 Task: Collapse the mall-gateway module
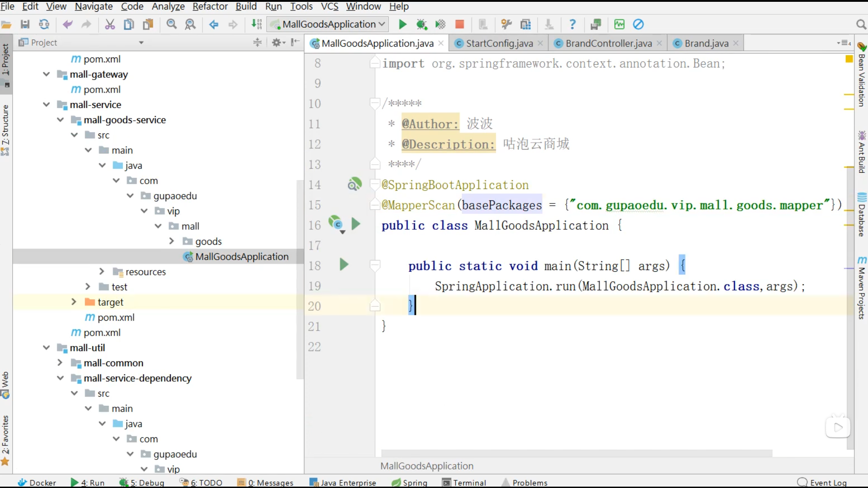[46, 74]
